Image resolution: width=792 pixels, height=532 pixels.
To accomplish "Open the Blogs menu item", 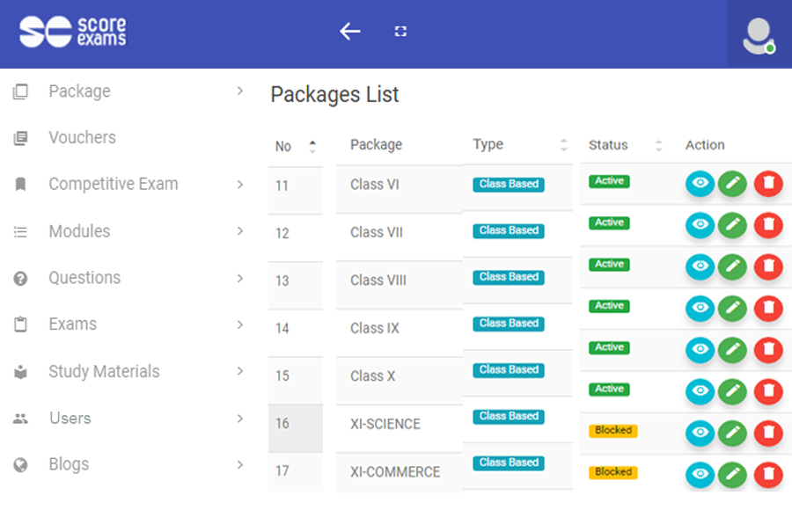I will (x=69, y=464).
